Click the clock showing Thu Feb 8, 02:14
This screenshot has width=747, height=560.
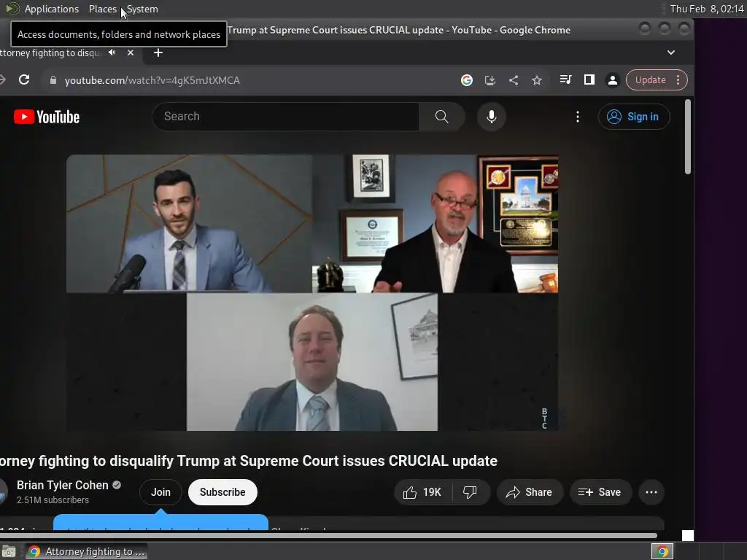[706, 9]
